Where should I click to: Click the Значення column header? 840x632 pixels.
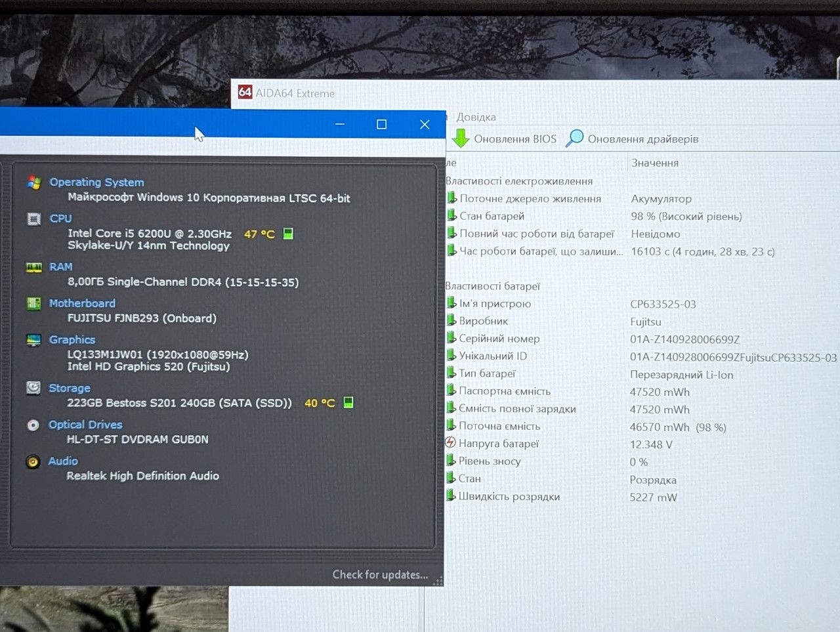pyautogui.click(x=655, y=163)
